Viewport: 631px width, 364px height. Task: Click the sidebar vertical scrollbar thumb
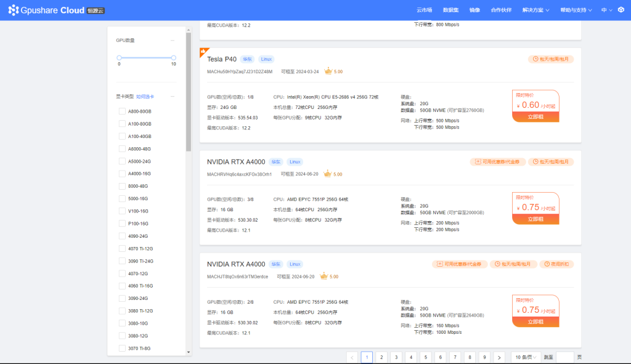pyautogui.click(x=189, y=92)
